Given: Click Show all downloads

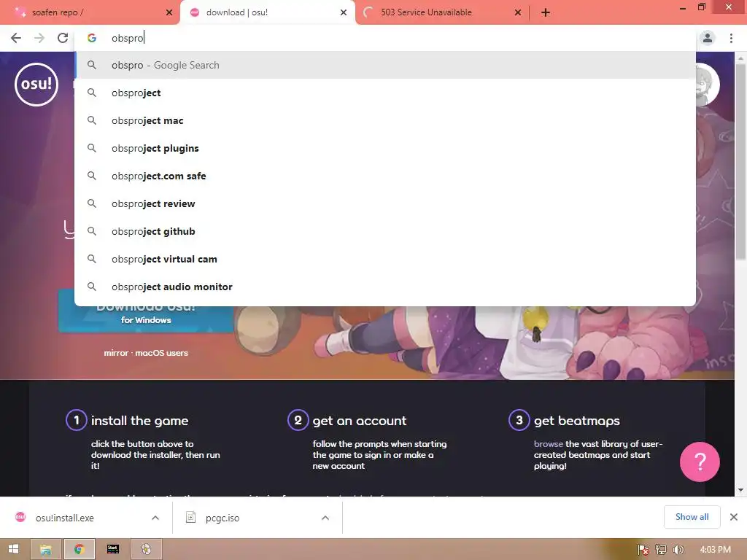Looking at the screenshot, I should [692, 517].
